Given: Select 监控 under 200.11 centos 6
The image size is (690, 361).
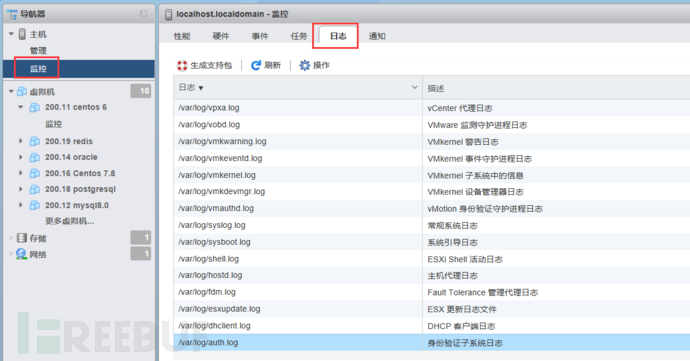Looking at the screenshot, I should (x=54, y=124).
